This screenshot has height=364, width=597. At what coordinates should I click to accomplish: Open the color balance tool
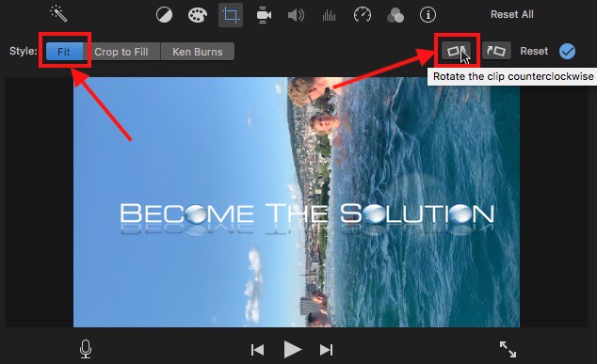click(164, 15)
